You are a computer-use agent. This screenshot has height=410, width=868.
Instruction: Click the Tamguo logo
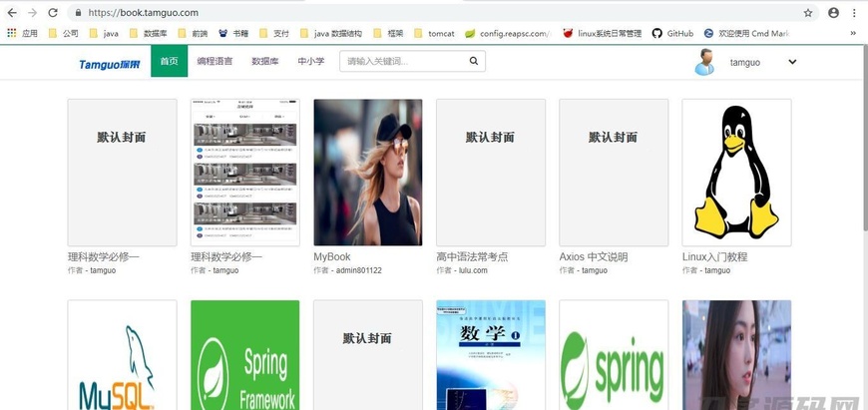pyautogui.click(x=110, y=63)
